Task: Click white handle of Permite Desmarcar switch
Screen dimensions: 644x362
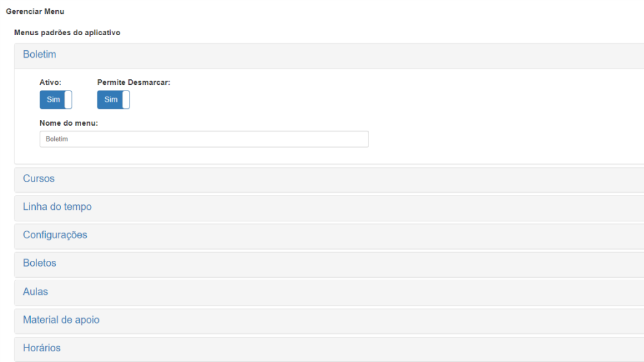Action: (126, 100)
